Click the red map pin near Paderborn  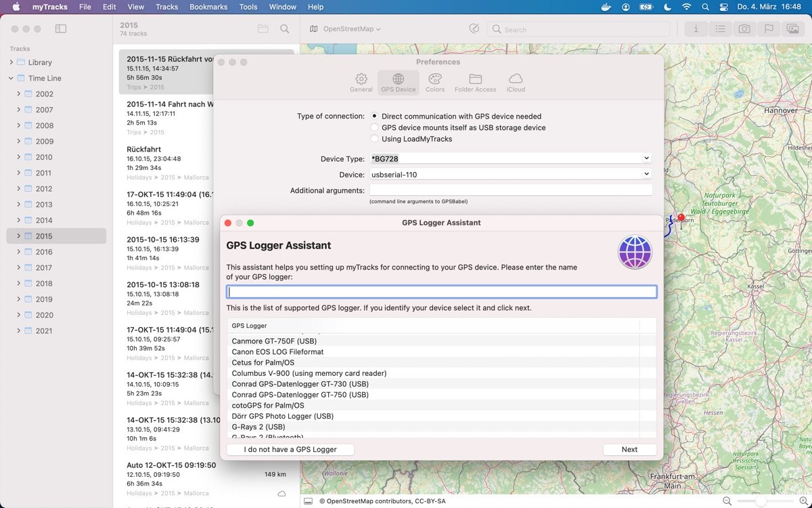681,220
